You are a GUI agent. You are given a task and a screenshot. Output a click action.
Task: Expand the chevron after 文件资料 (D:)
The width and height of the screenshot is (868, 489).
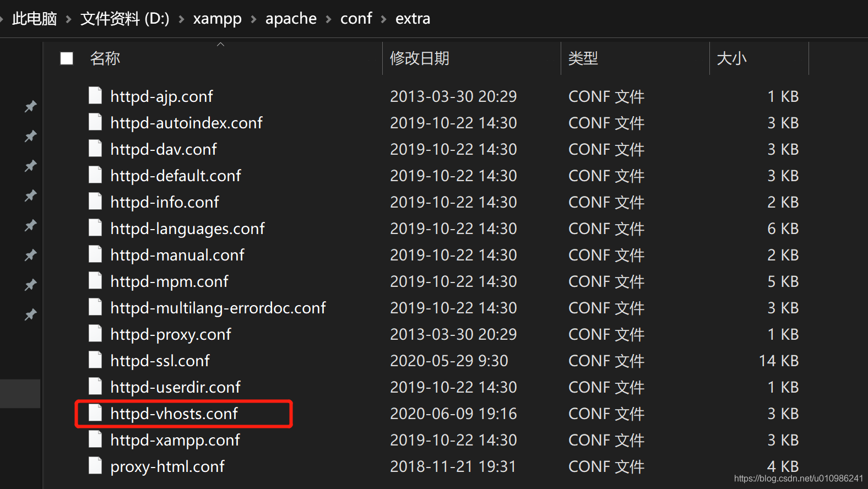(x=181, y=19)
